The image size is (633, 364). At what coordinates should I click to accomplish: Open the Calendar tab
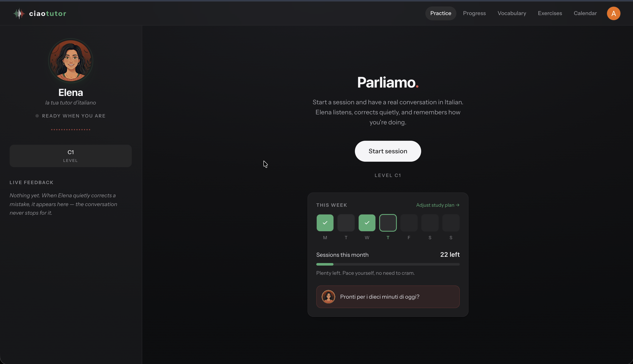(585, 13)
